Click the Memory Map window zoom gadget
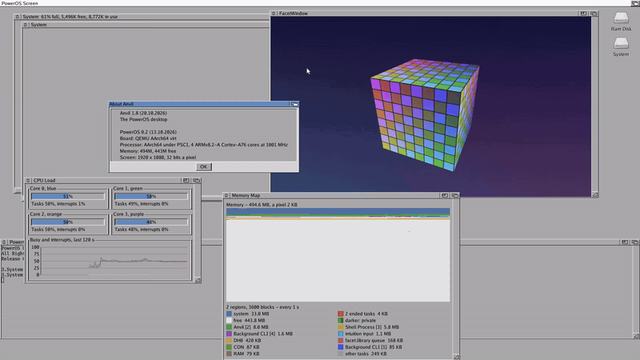 444,196
